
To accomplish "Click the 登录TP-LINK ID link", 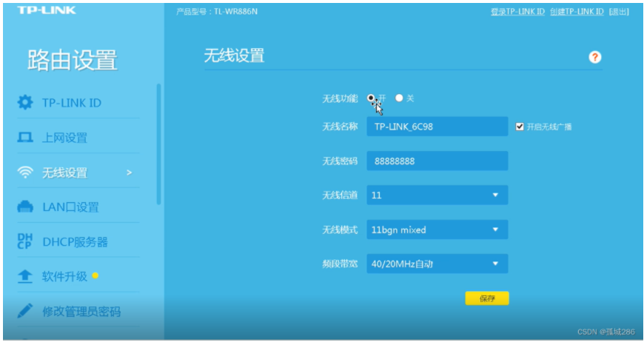I will pyautogui.click(x=517, y=12).
